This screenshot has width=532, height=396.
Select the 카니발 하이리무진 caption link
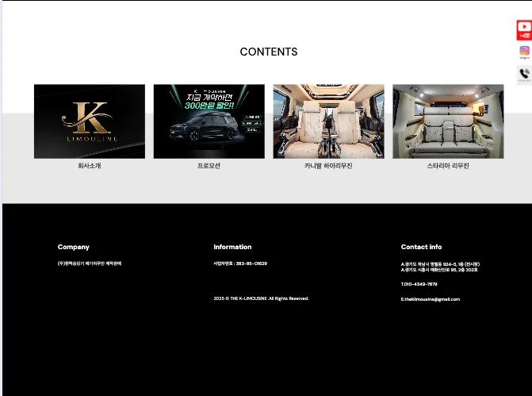click(x=328, y=166)
